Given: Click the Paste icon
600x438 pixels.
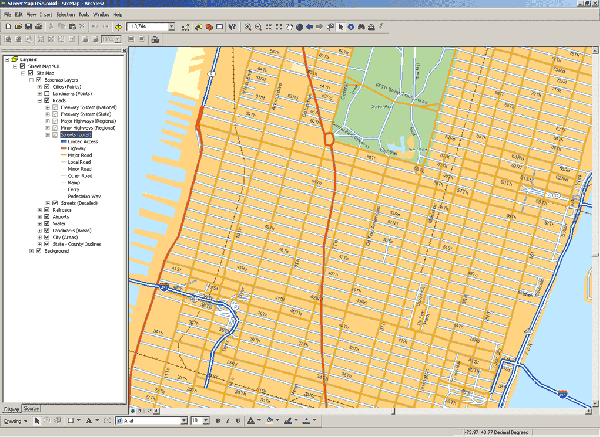Looking at the screenshot, I should point(72,27).
